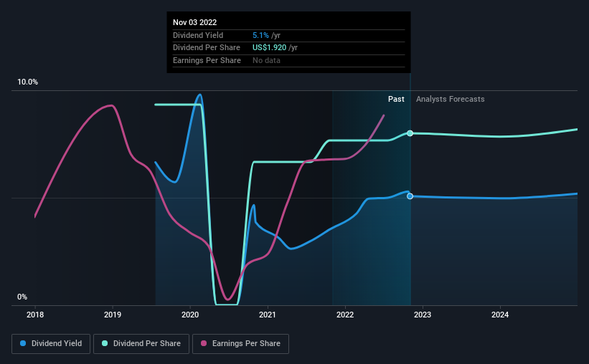Select the 2020 x-axis label
Viewport: 589px width, 364px height.
190,315
